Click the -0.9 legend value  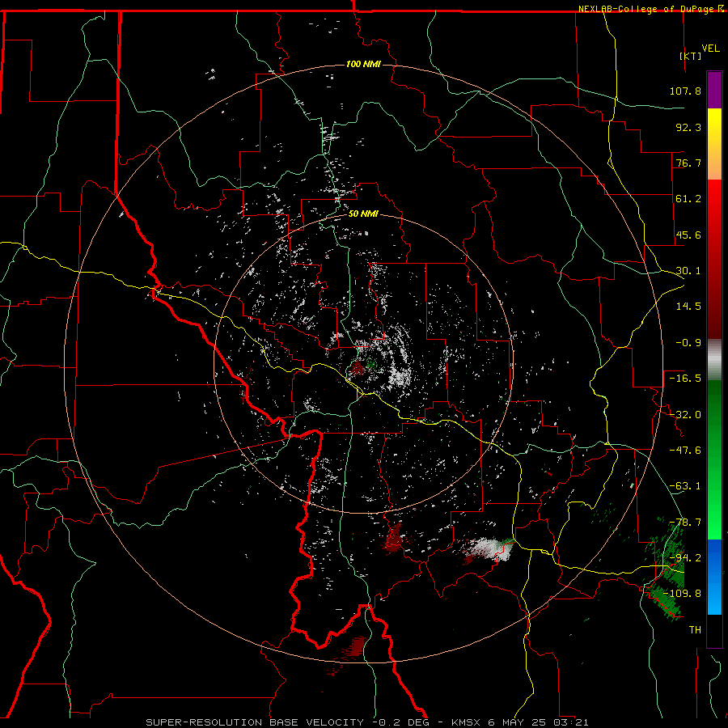point(688,343)
